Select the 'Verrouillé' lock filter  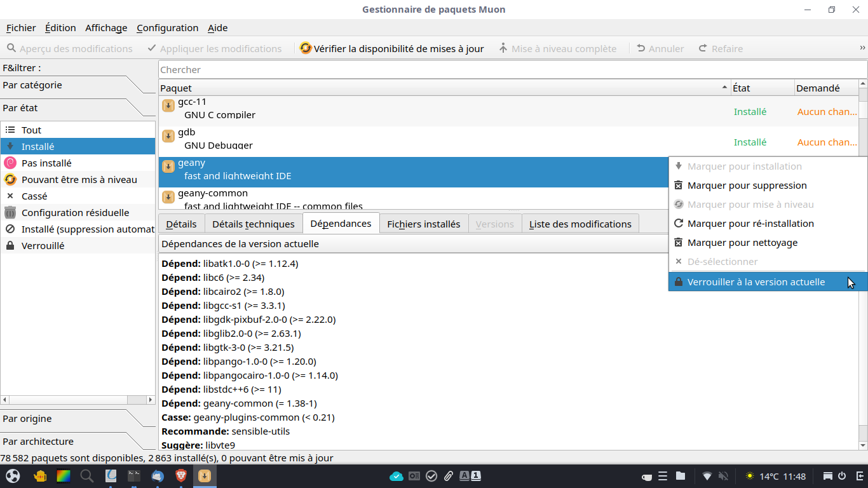tap(43, 245)
